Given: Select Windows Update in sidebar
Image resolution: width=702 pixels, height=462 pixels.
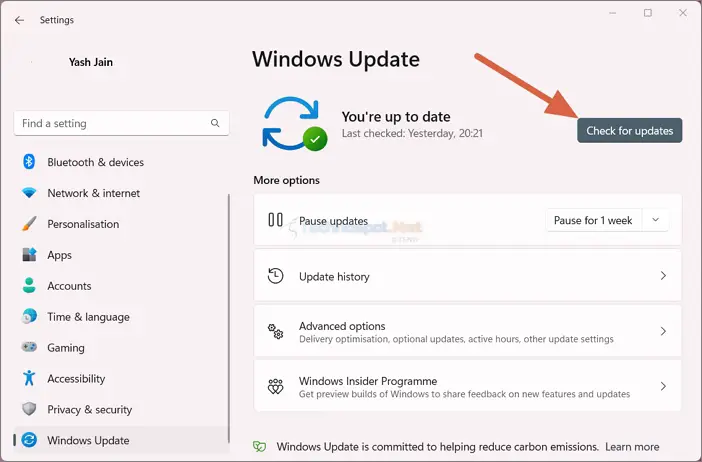Looking at the screenshot, I should click(121, 440).
